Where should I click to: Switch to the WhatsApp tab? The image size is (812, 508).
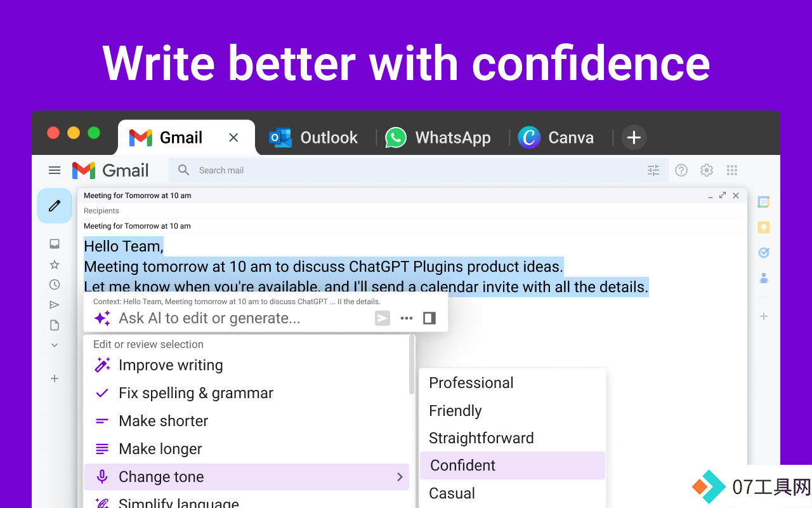tap(438, 137)
